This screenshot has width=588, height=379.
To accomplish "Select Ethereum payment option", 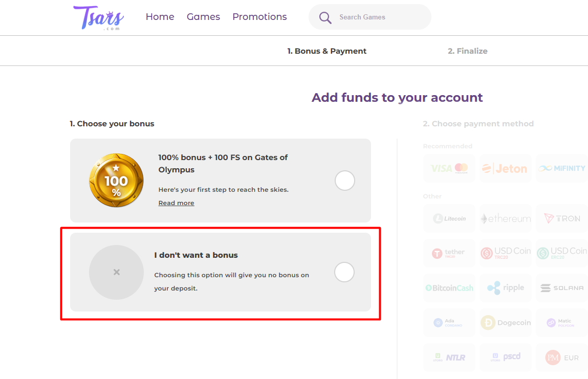I will [505, 218].
